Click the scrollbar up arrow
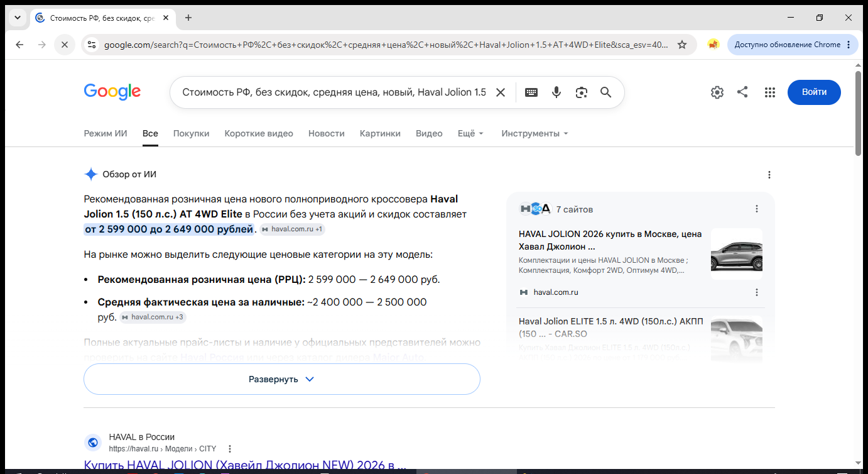868x474 pixels. pos(859,64)
